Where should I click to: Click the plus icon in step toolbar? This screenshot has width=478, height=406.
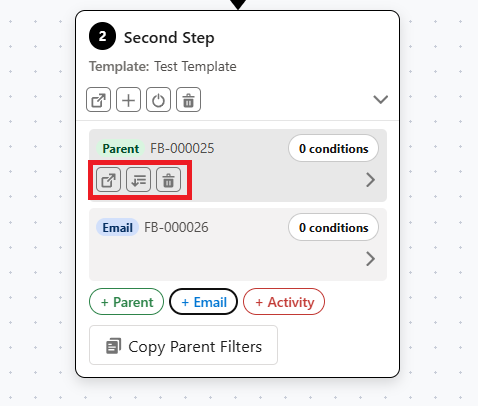(x=128, y=100)
